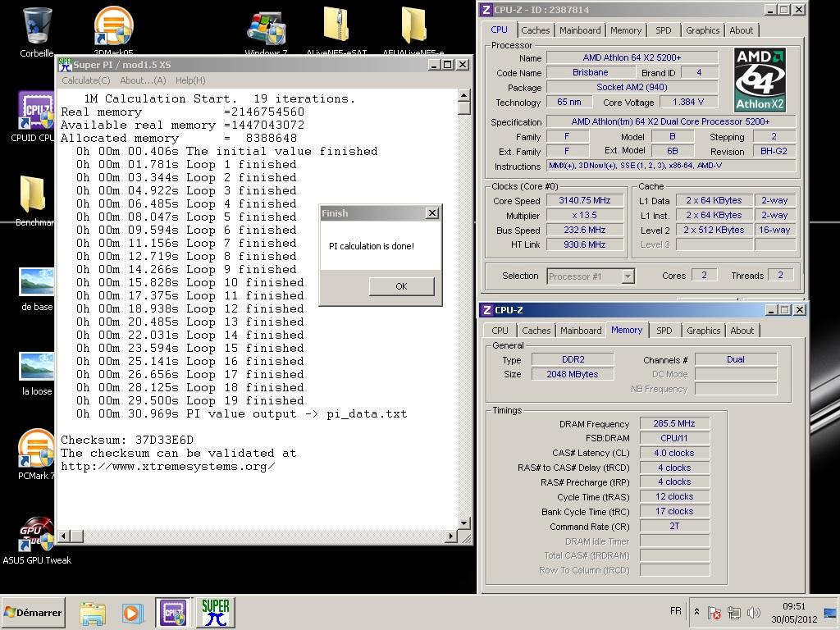Viewport: 840px width, 630px height.
Task: Click the FR language indicator
Action: tap(676, 611)
